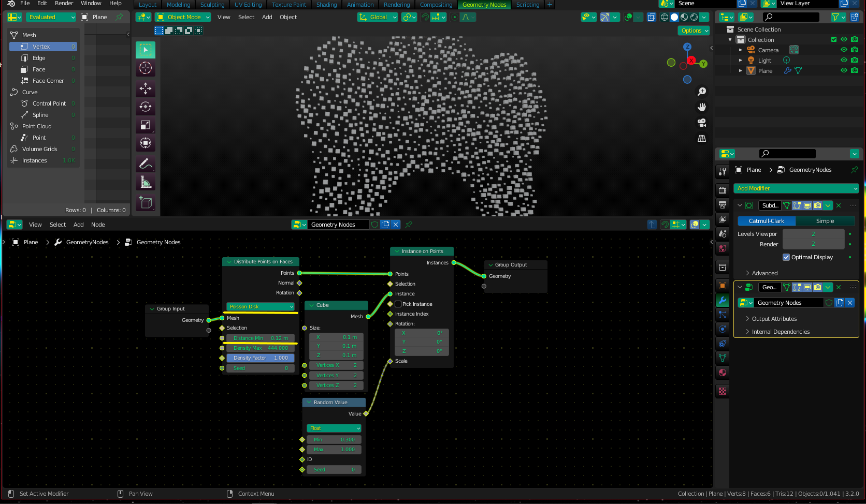The image size is (866, 504).
Task: Click the Levels Viewport value field
Action: pos(813,234)
